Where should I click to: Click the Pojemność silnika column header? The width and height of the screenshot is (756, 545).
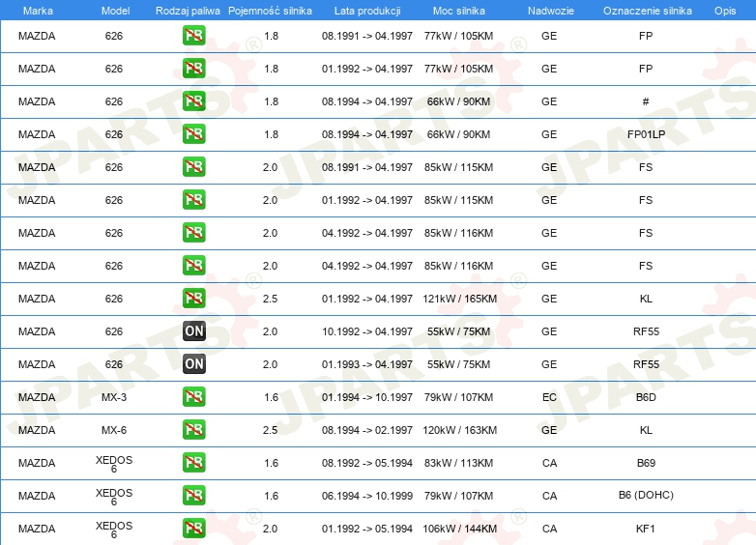coord(270,11)
